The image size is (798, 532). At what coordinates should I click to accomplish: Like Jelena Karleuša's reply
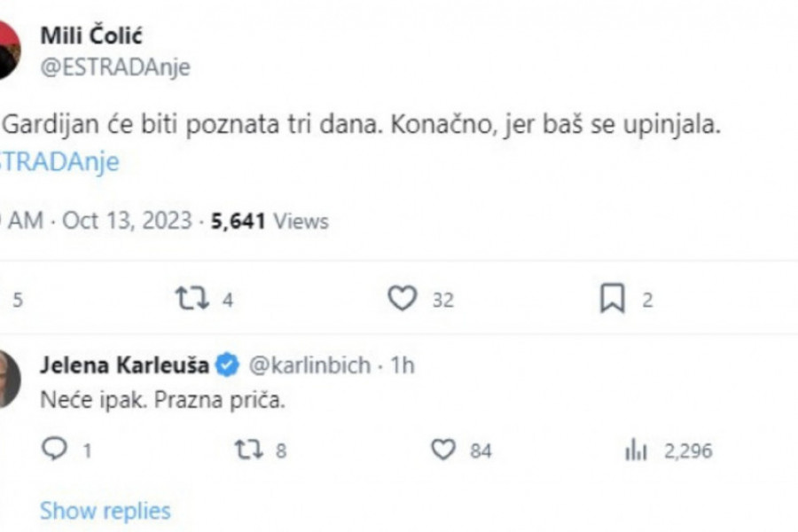[x=442, y=450]
